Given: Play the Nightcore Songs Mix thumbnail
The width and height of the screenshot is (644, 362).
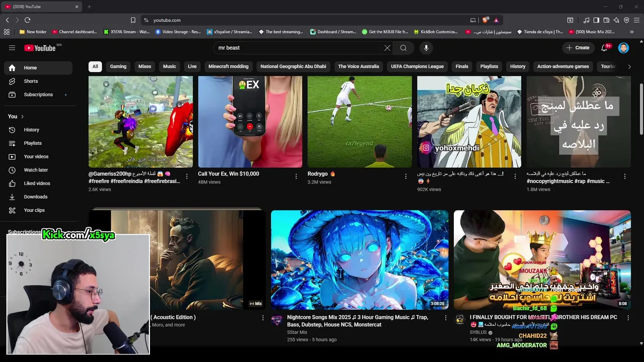Looking at the screenshot, I should pos(359,259).
